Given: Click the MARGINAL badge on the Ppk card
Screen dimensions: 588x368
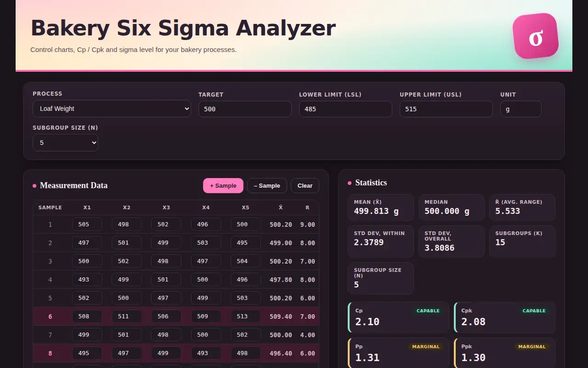Looking at the screenshot, I should coord(532,347).
